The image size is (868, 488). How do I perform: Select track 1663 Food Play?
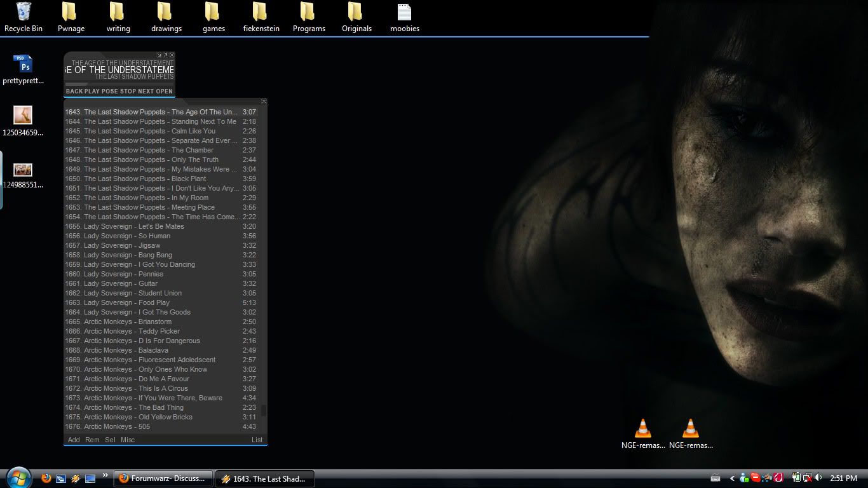[x=160, y=302]
